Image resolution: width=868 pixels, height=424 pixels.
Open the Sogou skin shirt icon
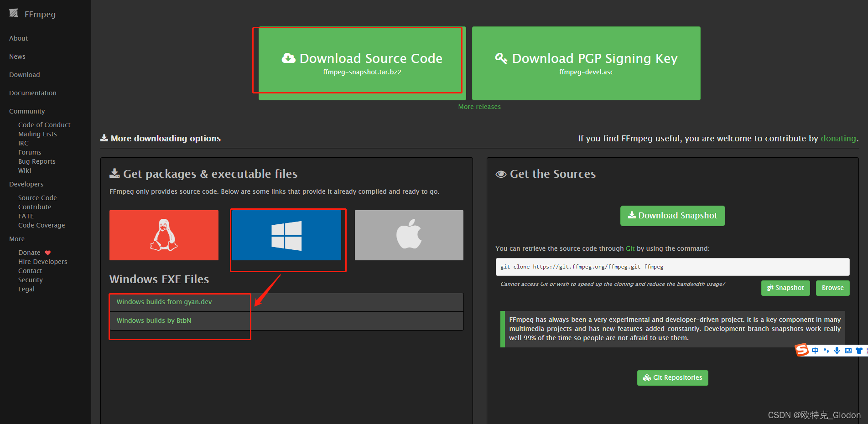(859, 351)
